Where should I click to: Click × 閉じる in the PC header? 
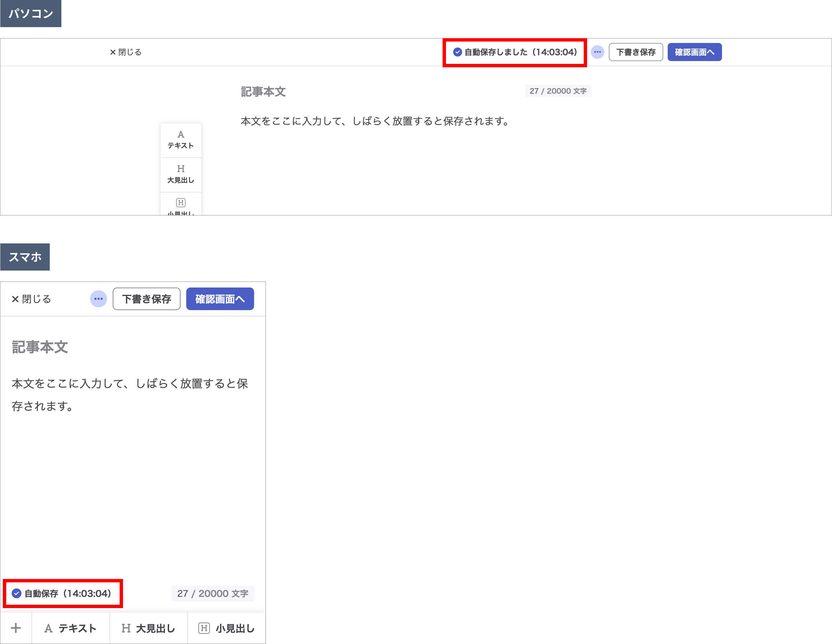(125, 52)
